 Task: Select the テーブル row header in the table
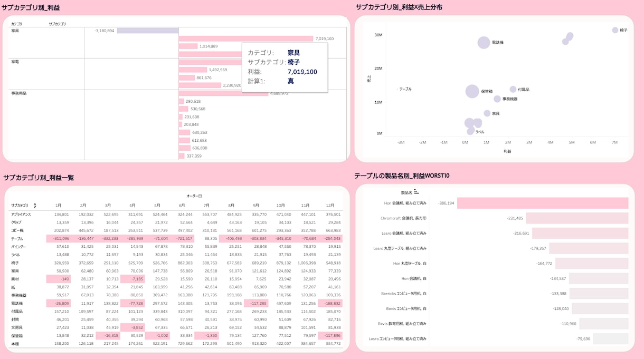[x=17, y=239]
